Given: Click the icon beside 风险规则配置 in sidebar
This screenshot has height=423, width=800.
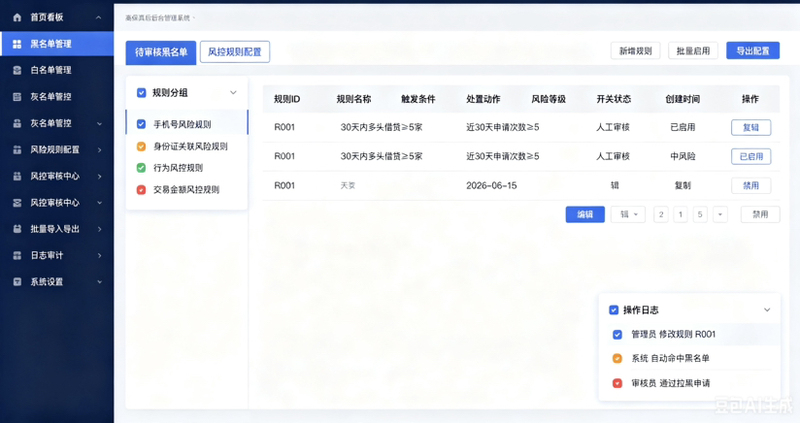Looking at the screenshot, I should tap(17, 150).
